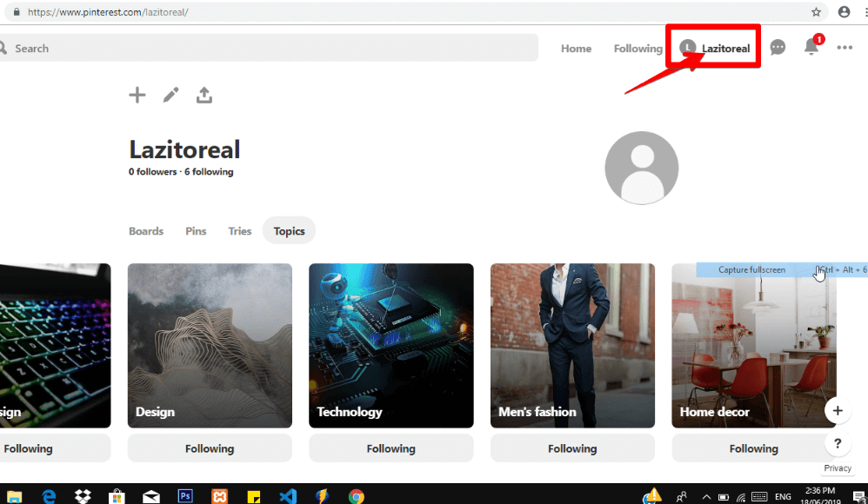This screenshot has height=504, width=868.
Task: Click the Privacy link
Action: (x=838, y=468)
